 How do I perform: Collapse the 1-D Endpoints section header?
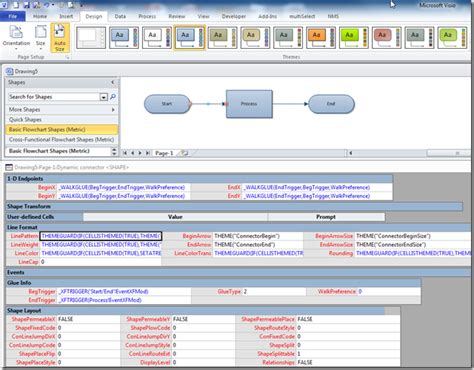(199, 179)
